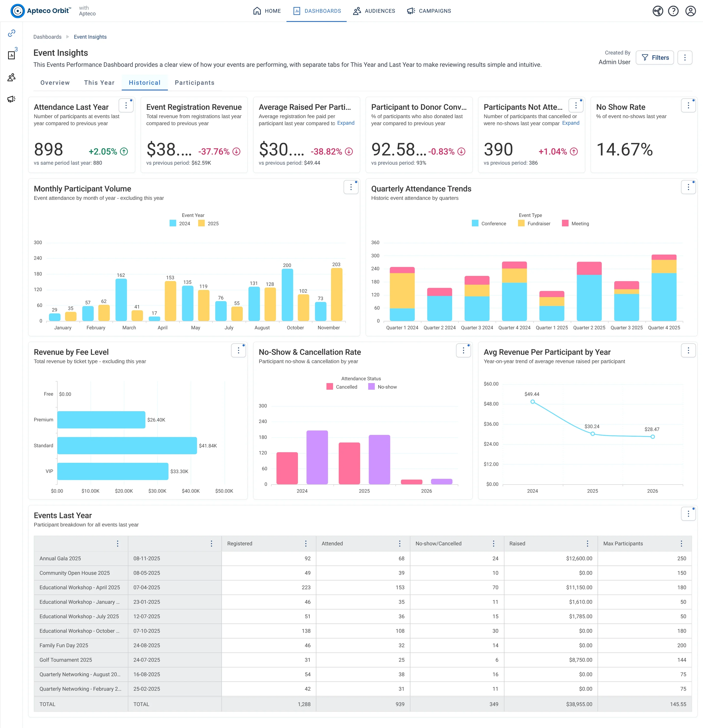Viewport: 703px width, 728px height.
Task: Open Avg Revenue Per Participant options menu
Action: [x=688, y=351]
